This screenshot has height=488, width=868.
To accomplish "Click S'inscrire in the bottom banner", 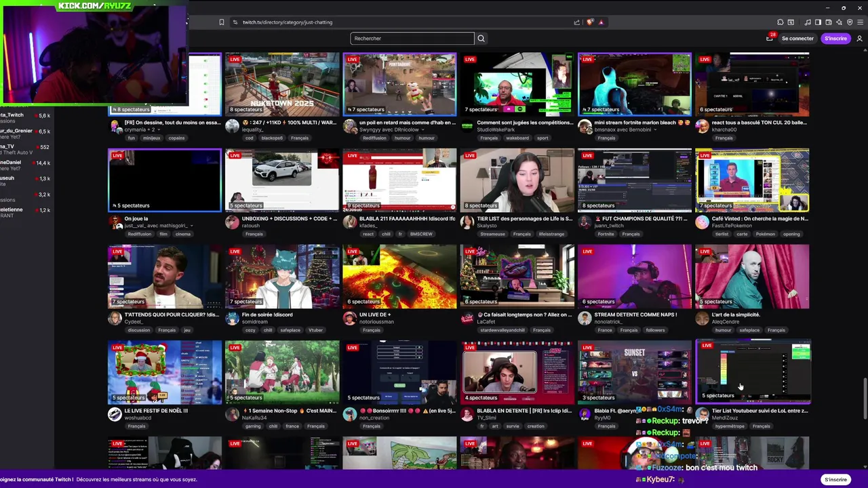I will pyautogui.click(x=835, y=479).
